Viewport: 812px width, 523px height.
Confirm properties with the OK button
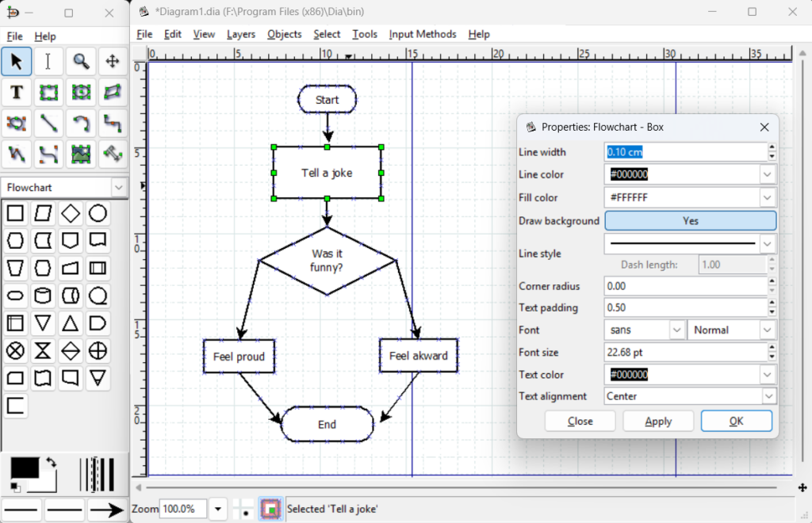pos(736,421)
